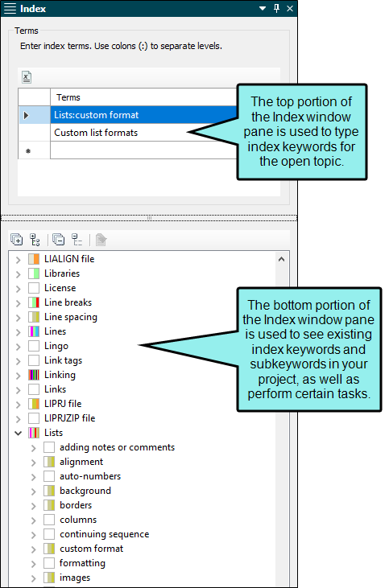
Task: Click the scroll up arrow in keyword list
Action: (x=282, y=259)
